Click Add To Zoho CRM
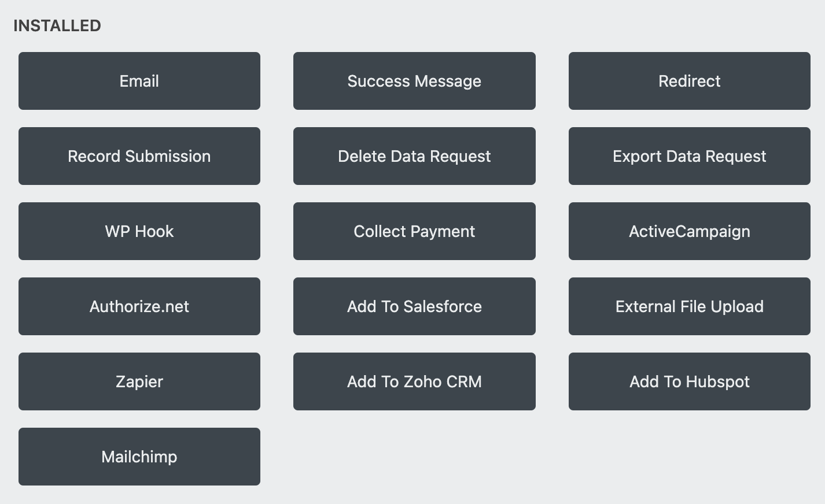 [414, 381]
